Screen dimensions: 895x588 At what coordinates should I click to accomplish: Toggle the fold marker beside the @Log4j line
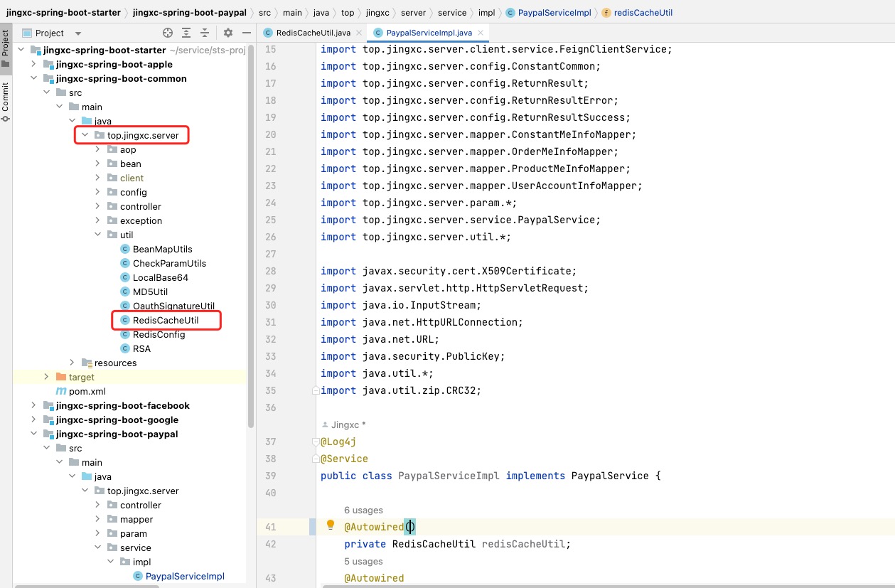pos(315,442)
